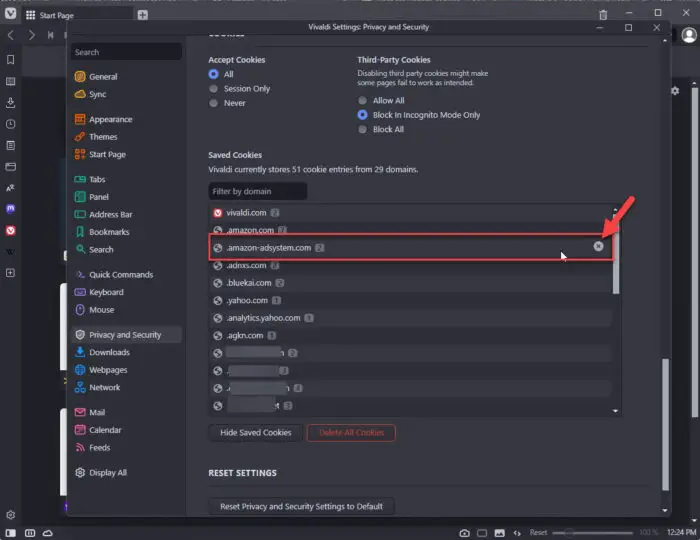Switch to the Start Page tab
Viewport: 700px width, 540px height.
point(78,15)
